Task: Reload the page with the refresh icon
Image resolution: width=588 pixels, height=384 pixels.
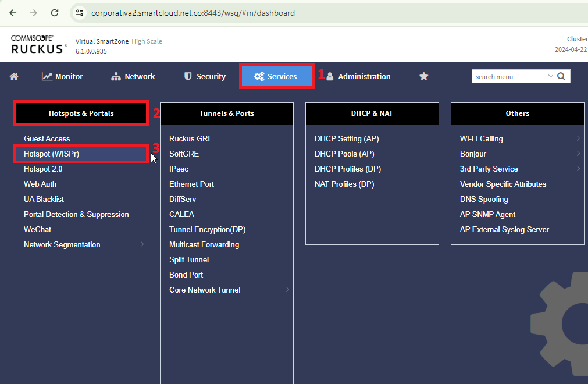Action: tap(55, 13)
